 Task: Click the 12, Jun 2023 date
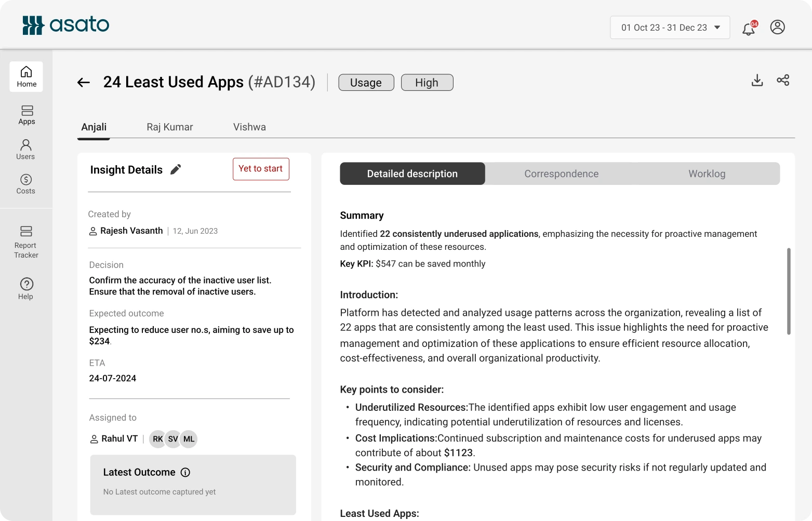pyautogui.click(x=195, y=231)
